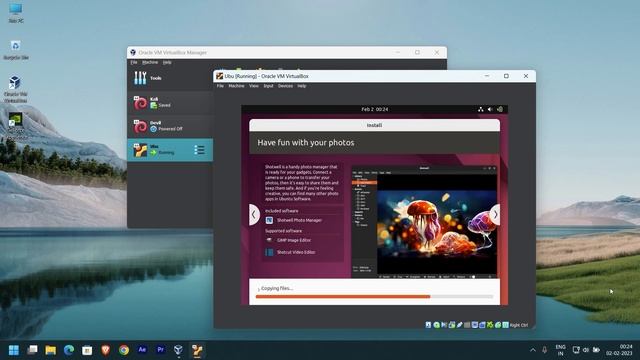This screenshot has width=640, height=360.
Task: Open File menu in Ubu VM window
Action: [x=220, y=86]
